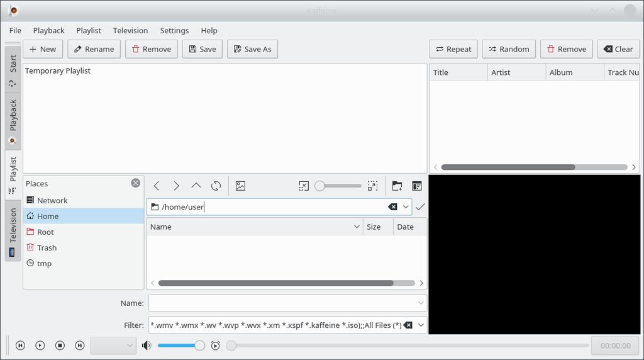The height and width of the screenshot is (360, 644).
Task: Skip to next track
Action: pos(80,346)
